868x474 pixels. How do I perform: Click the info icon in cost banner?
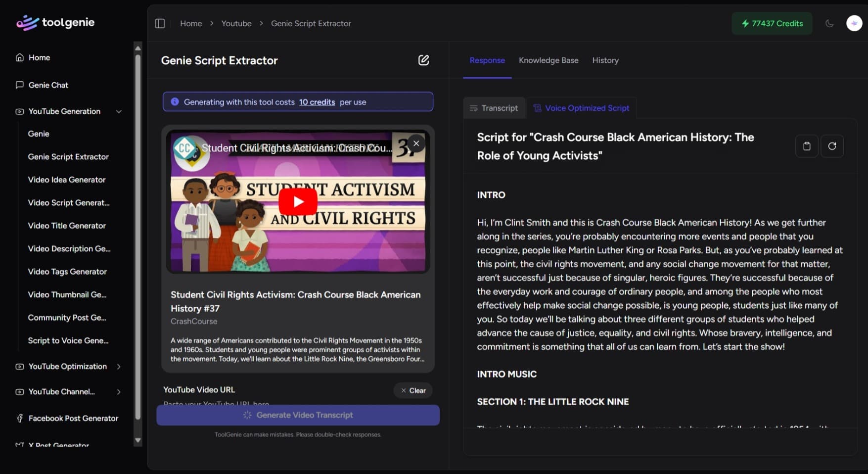pos(175,102)
